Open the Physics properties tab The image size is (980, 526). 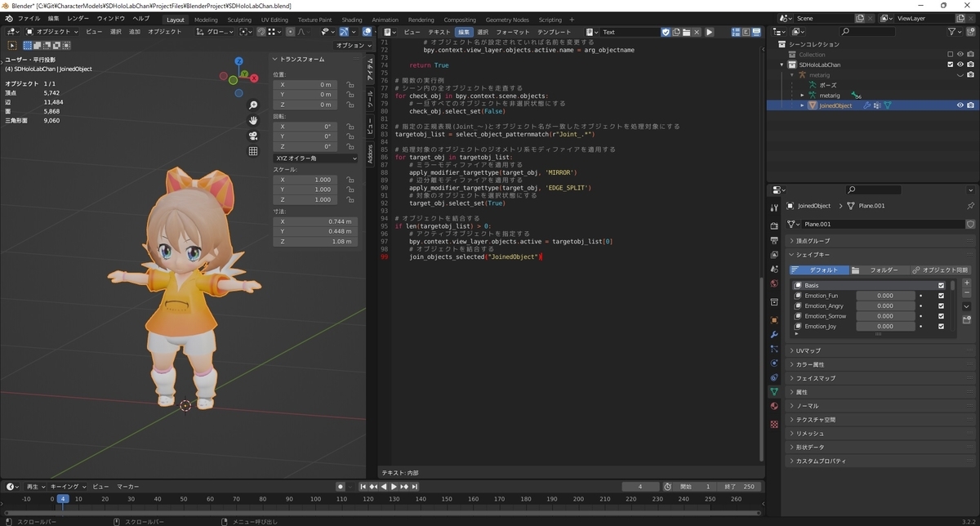point(774,363)
